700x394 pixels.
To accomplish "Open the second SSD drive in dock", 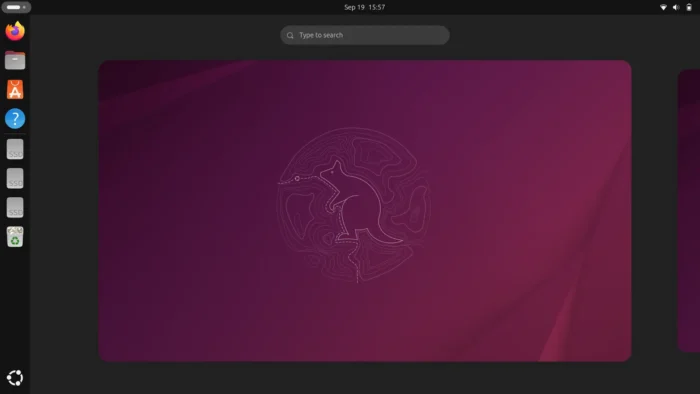I will [x=15, y=178].
